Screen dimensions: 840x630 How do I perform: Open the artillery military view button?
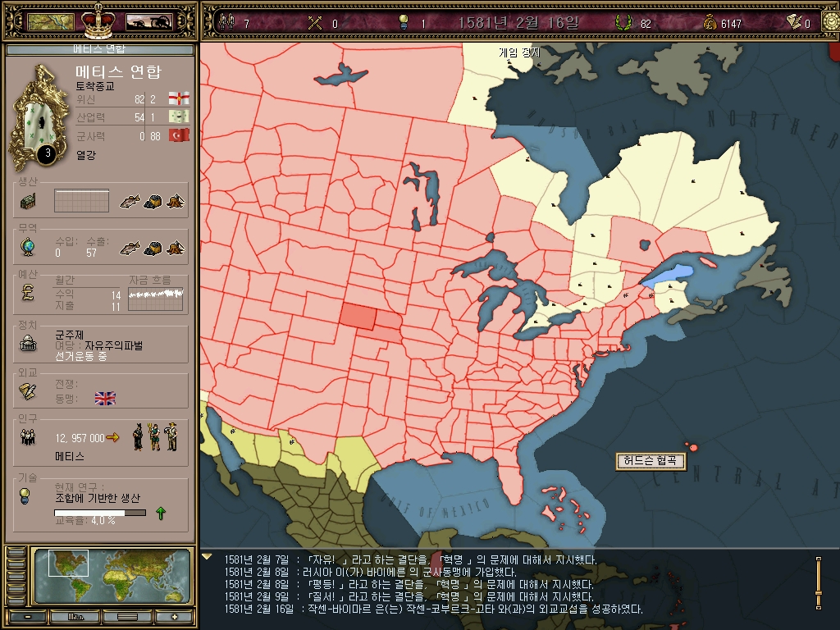(149, 22)
